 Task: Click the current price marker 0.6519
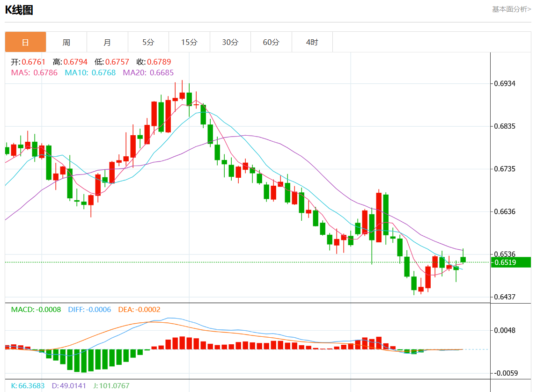coord(511,262)
